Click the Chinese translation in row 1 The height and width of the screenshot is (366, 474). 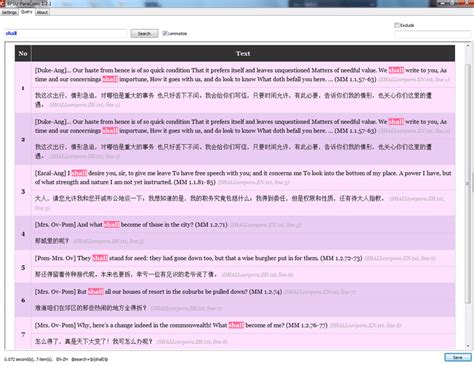(x=233, y=100)
